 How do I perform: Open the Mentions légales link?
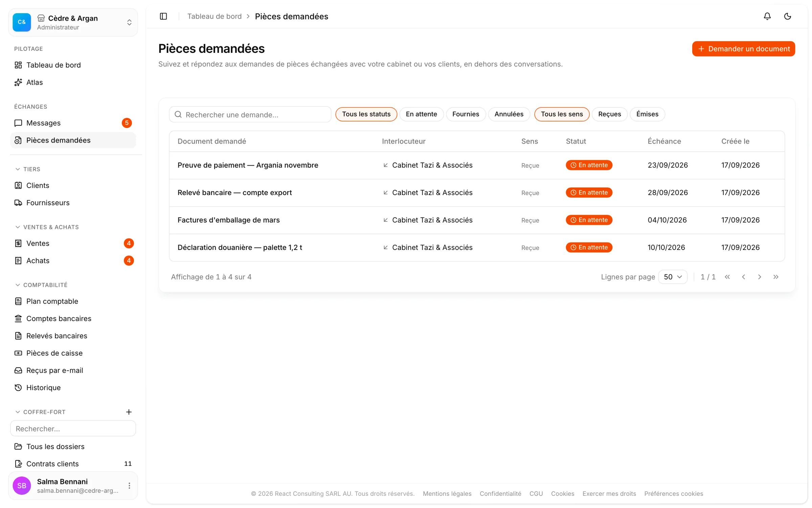point(447,494)
